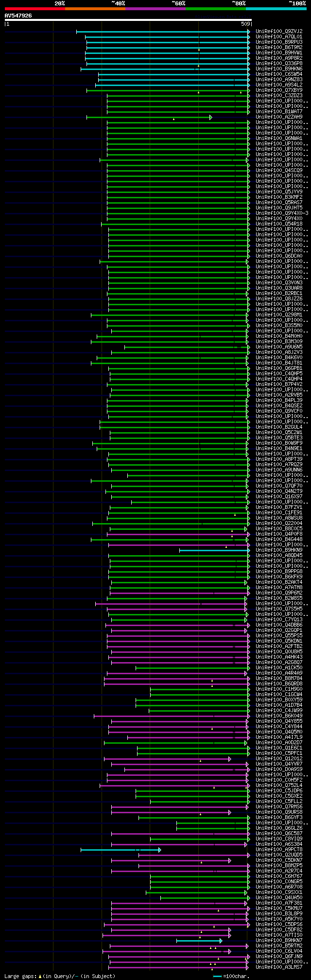Open hit UniRef100_Q9ZVJ2
311x980 pixels.
279,32
